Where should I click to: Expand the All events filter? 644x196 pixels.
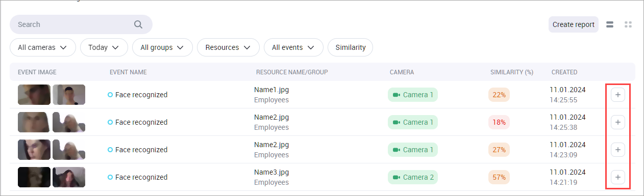tap(293, 47)
